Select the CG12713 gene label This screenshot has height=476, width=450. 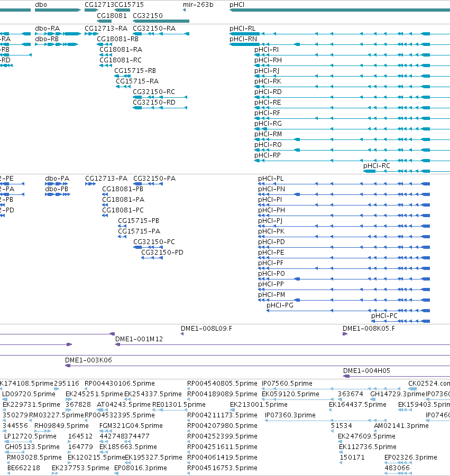pos(99,5)
